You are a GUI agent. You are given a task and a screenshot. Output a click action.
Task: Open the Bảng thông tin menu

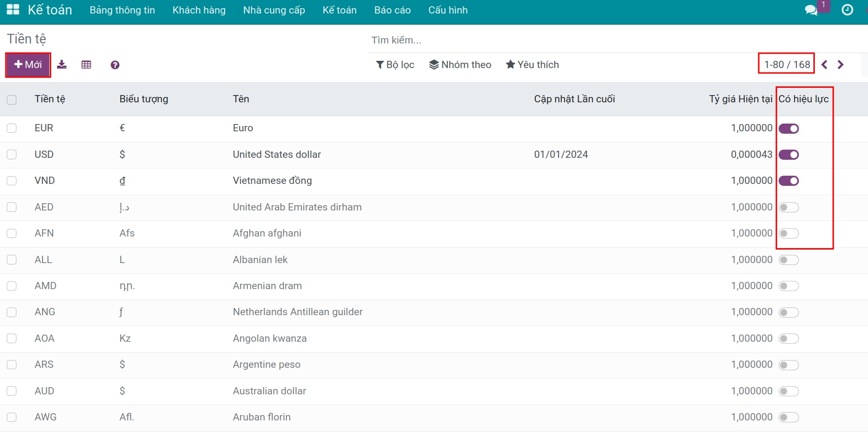click(x=122, y=10)
